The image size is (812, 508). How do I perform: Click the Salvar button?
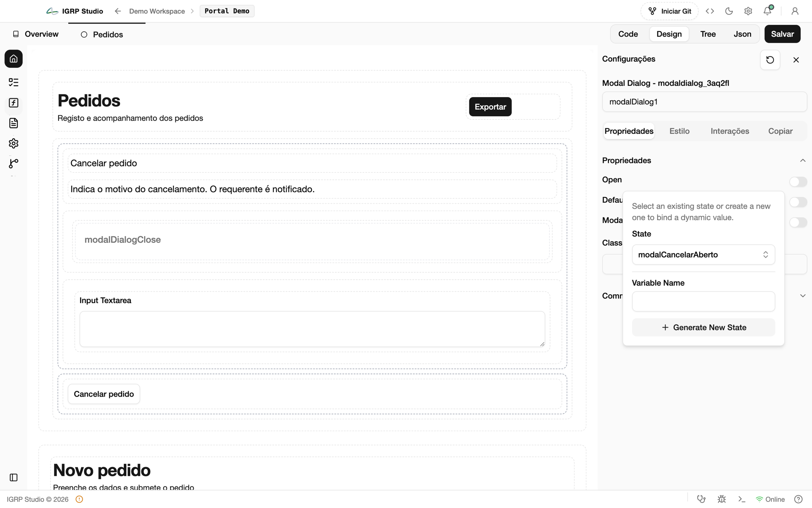(782, 34)
